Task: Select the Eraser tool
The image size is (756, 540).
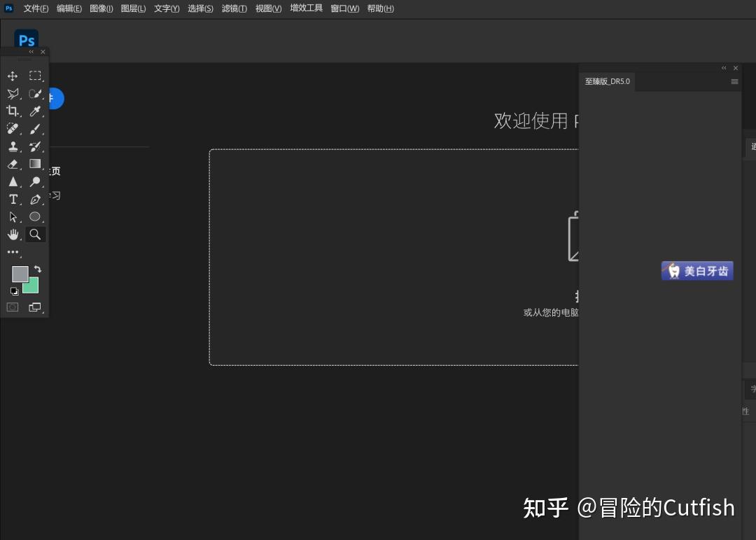Action: point(13,164)
